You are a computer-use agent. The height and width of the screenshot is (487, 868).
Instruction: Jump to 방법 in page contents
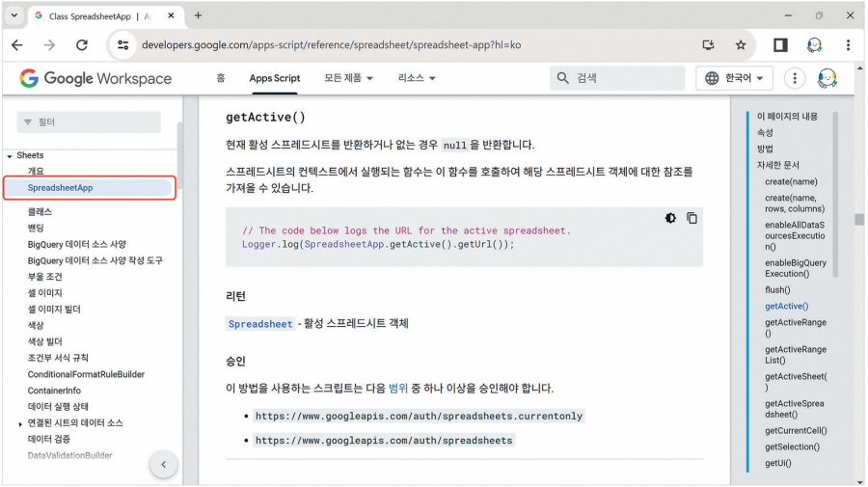765,149
